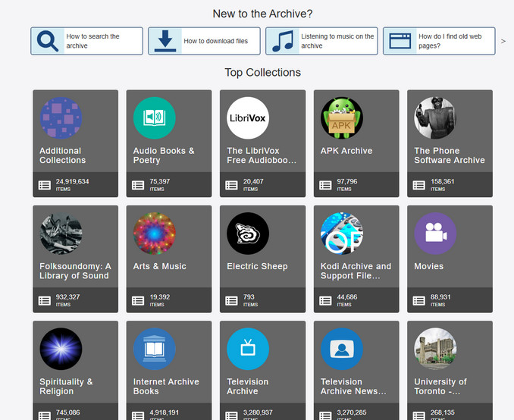Click list icon beside 158,361 items

(x=418, y=185)
